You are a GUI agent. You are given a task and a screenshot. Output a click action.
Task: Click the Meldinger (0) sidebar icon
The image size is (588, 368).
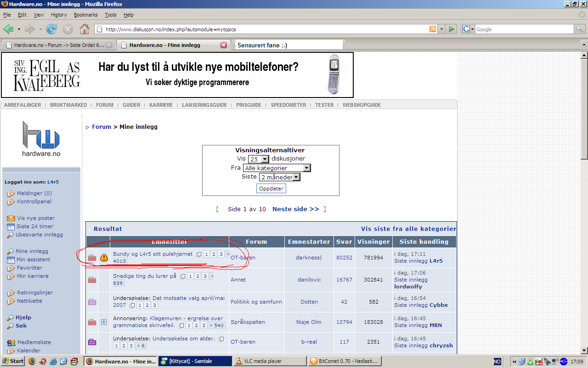[x=11, y=193]
